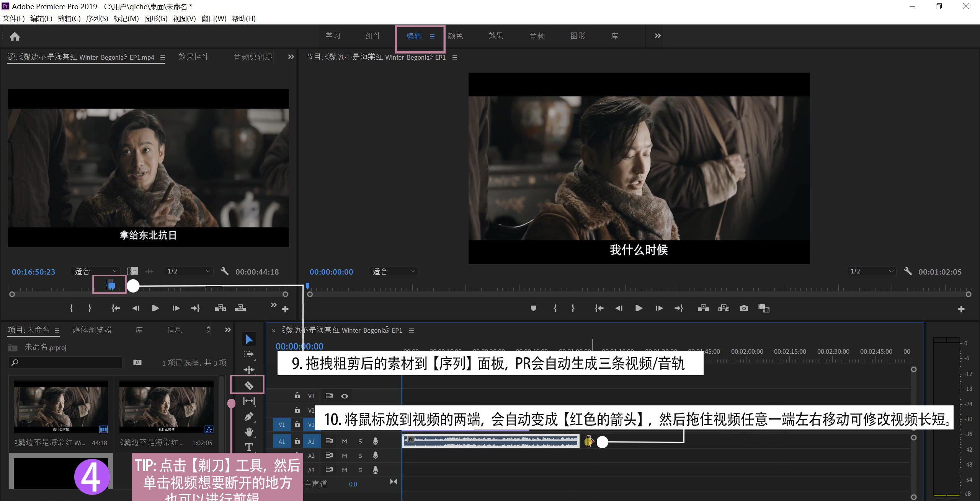The height and width of the screenshot is (501, 980).
Task: Toggle A1 source patching indicator
Action: pyautogui.click(x=282, y=441)
